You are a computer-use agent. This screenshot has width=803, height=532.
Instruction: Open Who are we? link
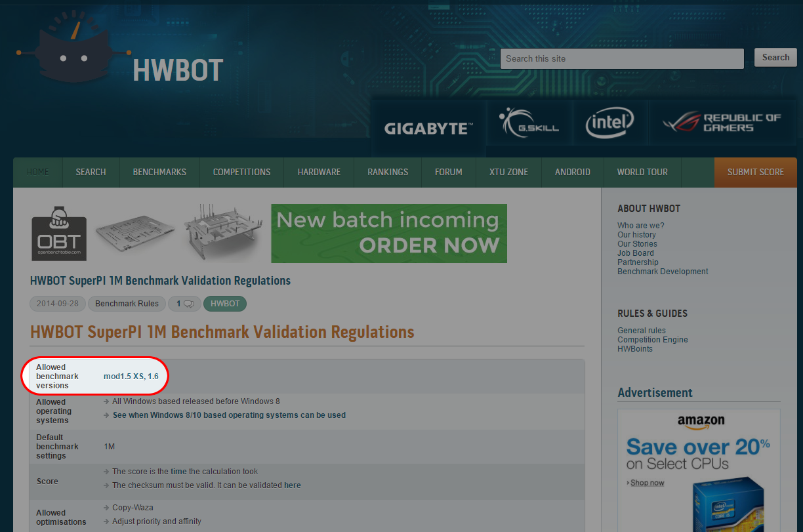(x=641, y=226)
